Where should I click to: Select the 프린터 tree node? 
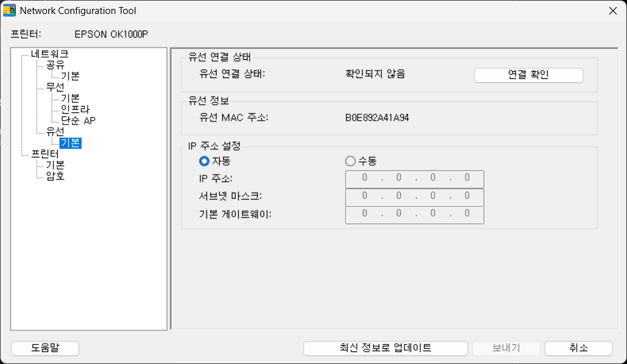[x=44, y=154]
